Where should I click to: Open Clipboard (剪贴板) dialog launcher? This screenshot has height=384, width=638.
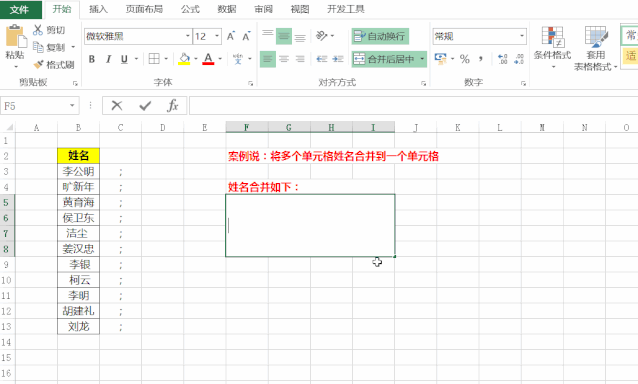coord(75,83)
